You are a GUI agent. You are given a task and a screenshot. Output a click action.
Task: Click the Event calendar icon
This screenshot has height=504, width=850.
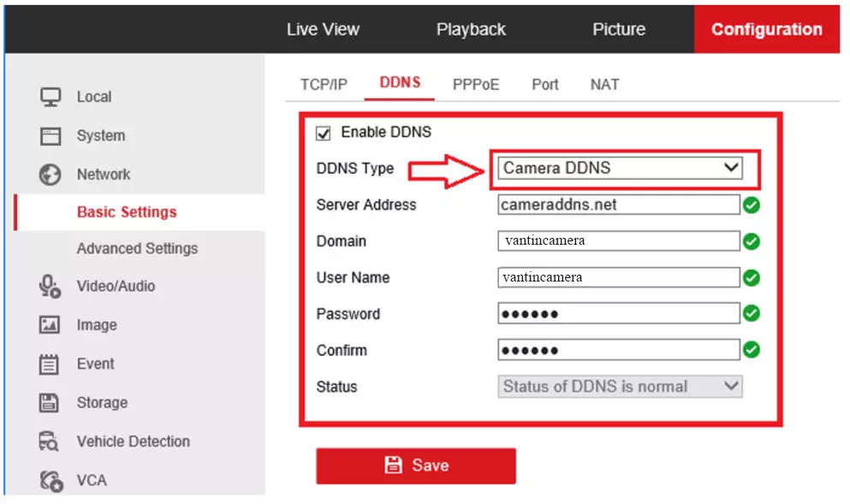pos(49,364)
